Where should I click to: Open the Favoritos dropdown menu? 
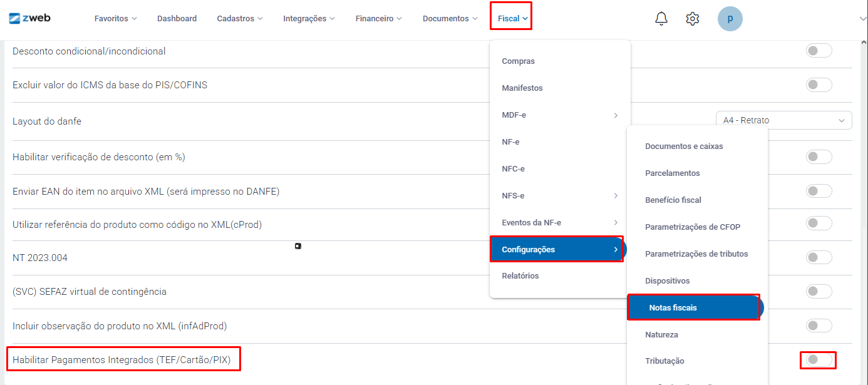[x=115, y=19]
